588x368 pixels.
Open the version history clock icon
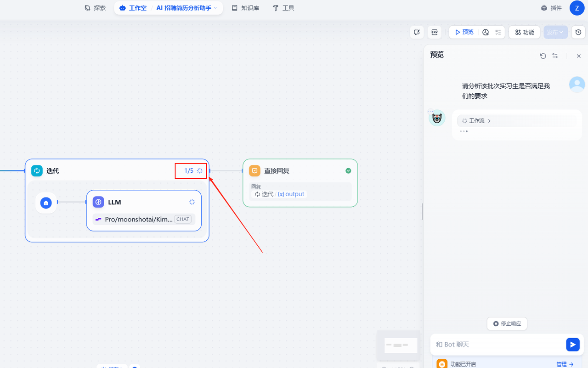pos(578,32)
